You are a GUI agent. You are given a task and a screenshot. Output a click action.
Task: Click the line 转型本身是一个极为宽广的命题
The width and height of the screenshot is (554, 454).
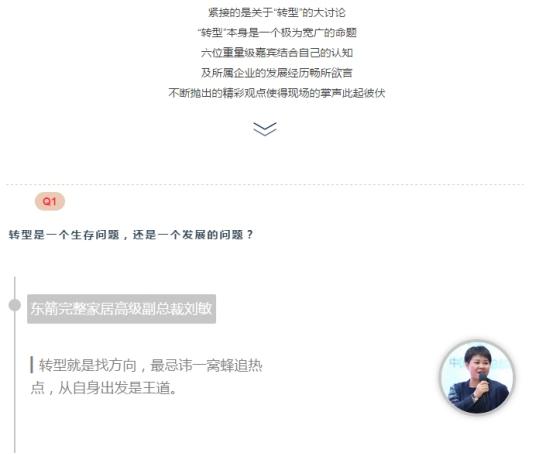click(x=277, y=33)
